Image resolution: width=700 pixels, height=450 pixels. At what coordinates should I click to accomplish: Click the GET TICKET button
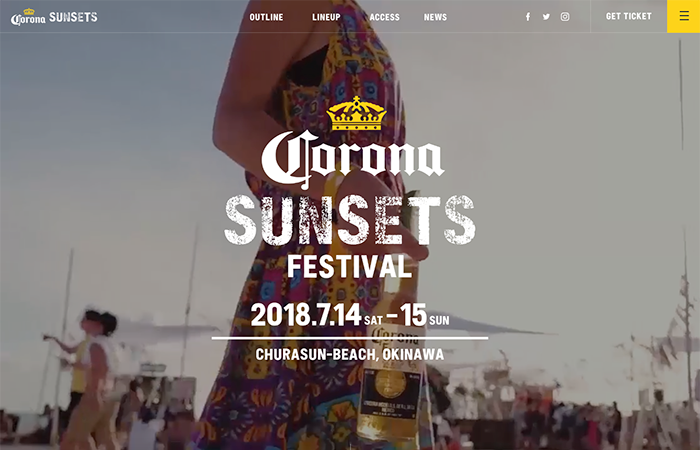(x=629, y=16)
